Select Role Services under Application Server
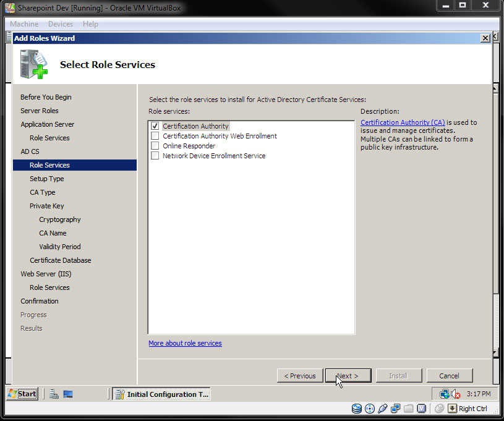 click(x=49, y=138)
